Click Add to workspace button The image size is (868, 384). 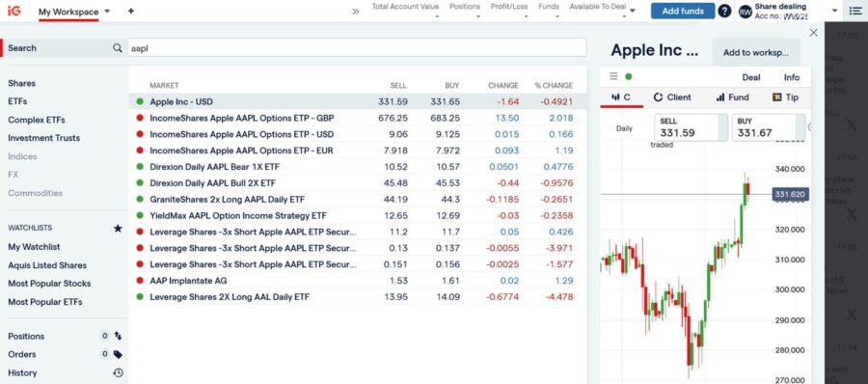pos(755,53)
